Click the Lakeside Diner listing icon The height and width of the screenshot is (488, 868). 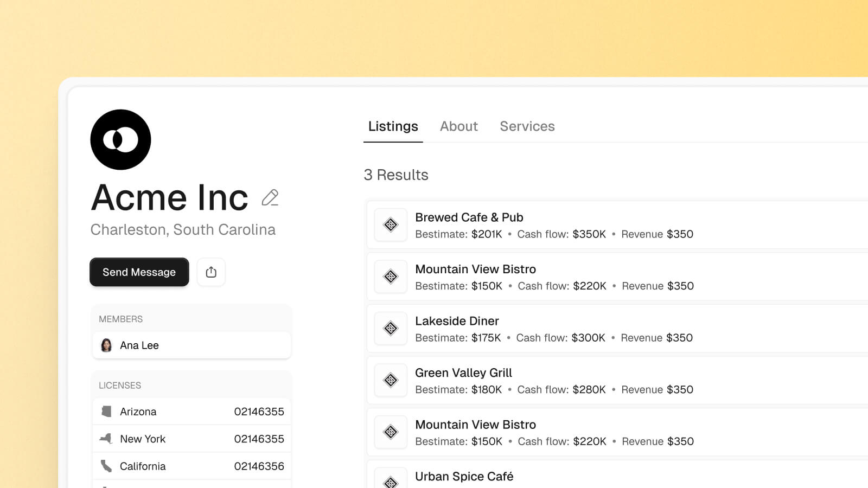pos(391,328)
